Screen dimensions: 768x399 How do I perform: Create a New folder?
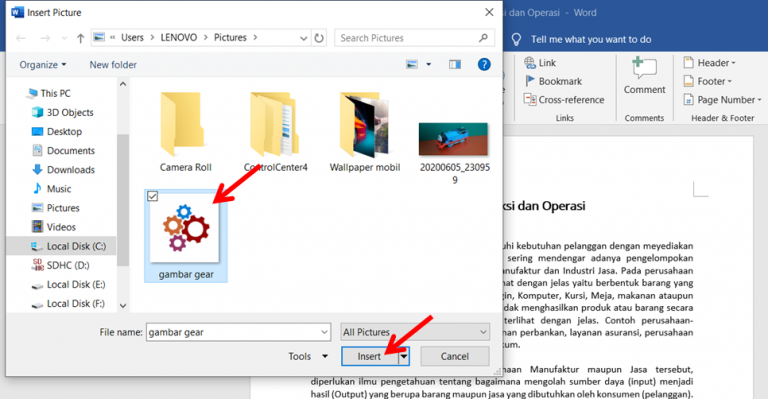[x=113, y=65]
